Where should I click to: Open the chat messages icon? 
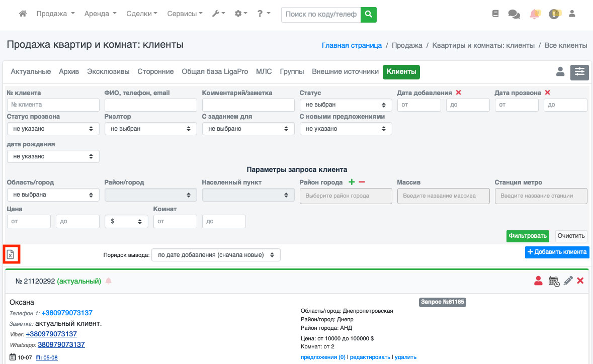[x=514, y=14]
